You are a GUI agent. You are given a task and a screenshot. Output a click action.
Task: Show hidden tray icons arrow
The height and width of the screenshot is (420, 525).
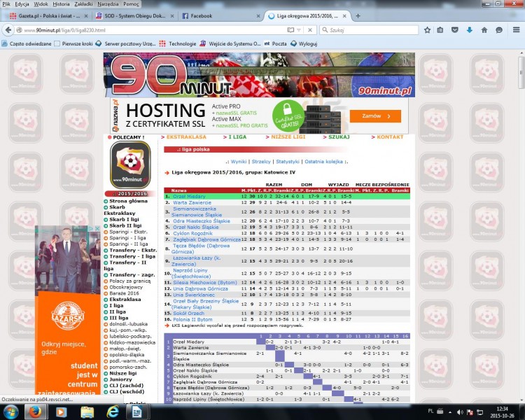[x=449, y=412]
